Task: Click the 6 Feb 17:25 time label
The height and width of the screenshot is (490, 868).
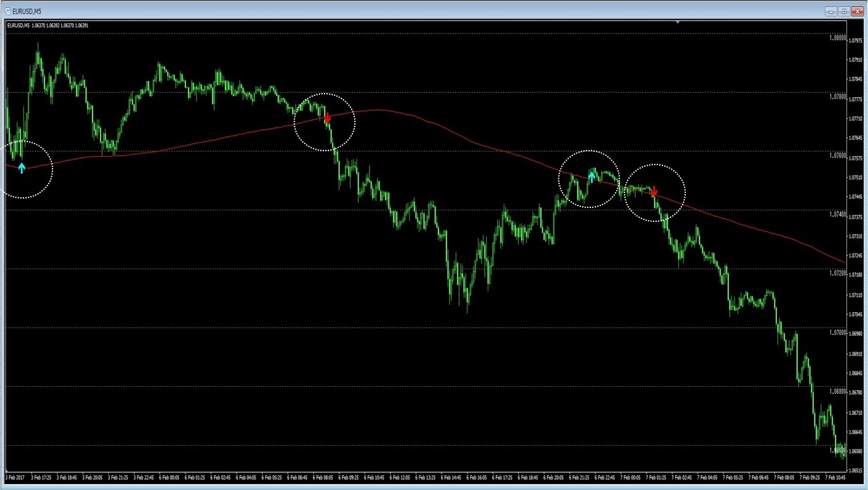Action: pos(503,478)
